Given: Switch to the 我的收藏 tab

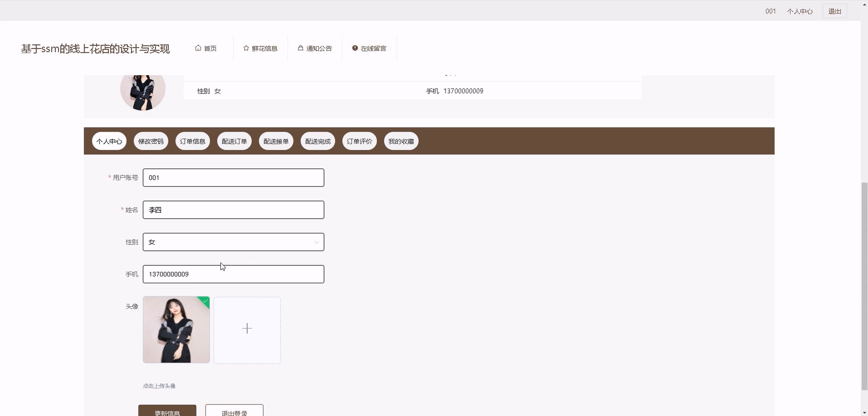Looking at the screenshot, I should 401,141.
